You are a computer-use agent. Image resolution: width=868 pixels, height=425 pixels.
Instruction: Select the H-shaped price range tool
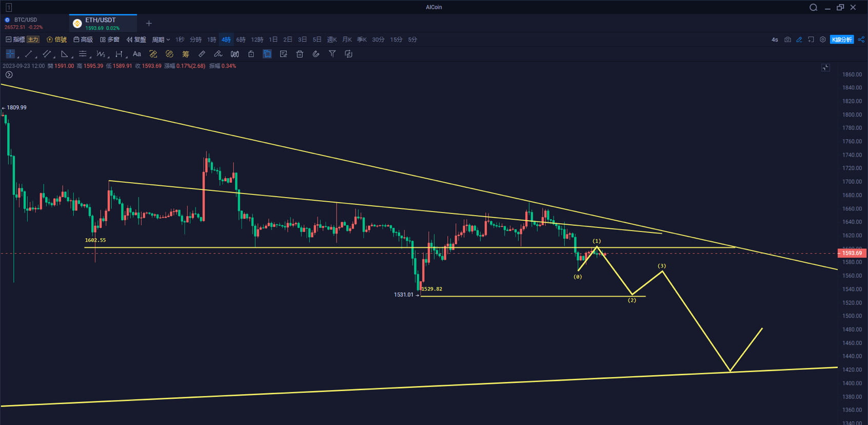[119, 54]
